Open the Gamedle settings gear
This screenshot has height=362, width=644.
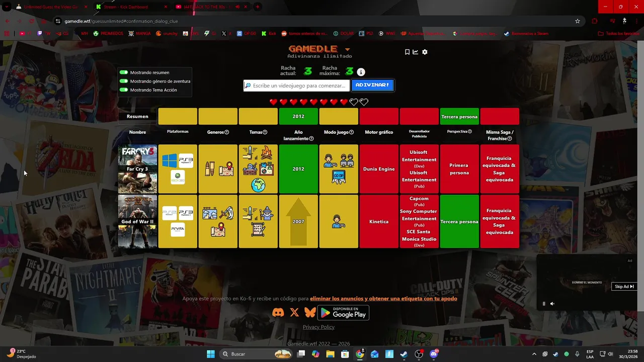[425, 52]
